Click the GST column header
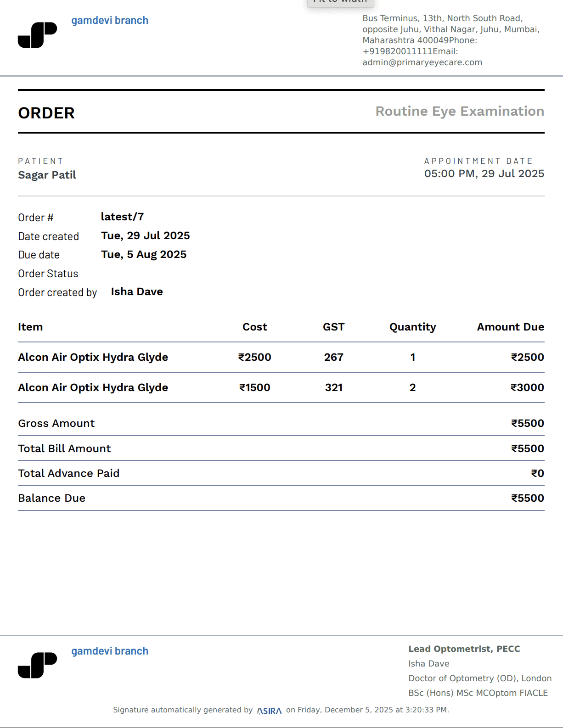The image size is (563, 728). click(334, 327)
